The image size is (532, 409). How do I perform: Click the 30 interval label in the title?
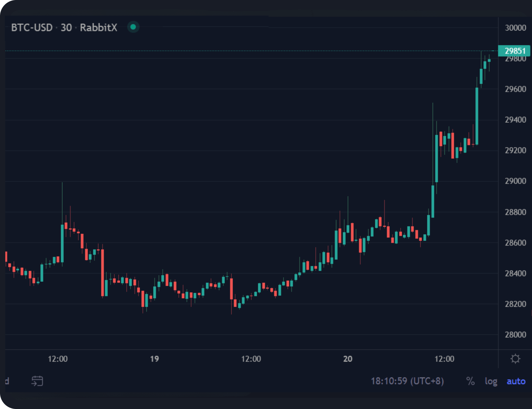(x=66, y=27)
